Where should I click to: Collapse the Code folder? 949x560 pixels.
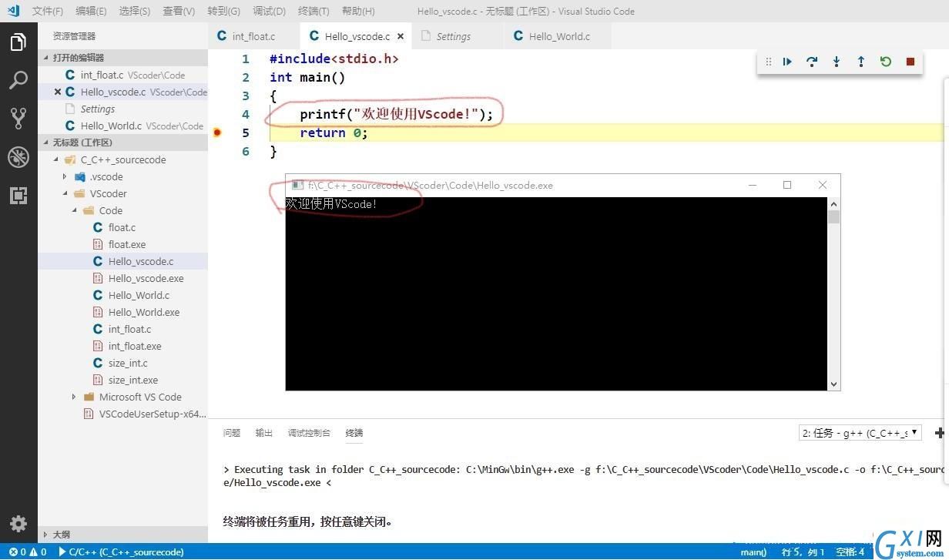click(75, 210)
